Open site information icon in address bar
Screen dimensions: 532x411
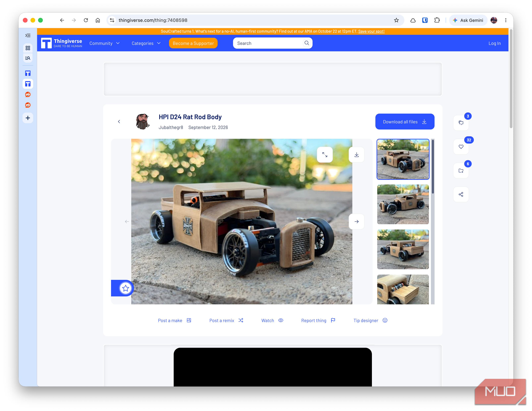point(112,20)
